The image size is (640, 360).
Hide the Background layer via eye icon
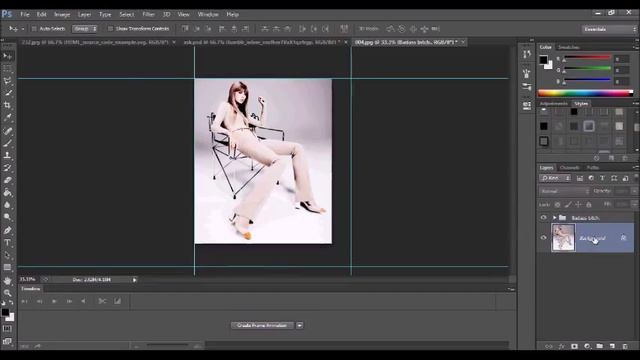(x=543, y=238)
